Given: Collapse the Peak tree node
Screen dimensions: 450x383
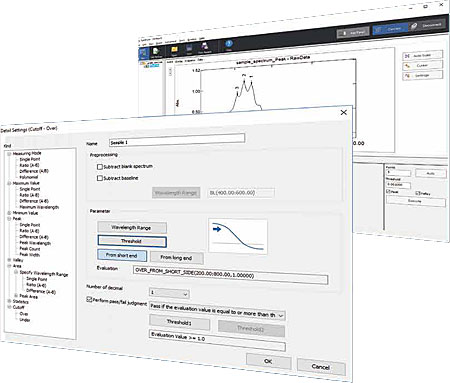Looking at the screenshot, I should (9, 219).
